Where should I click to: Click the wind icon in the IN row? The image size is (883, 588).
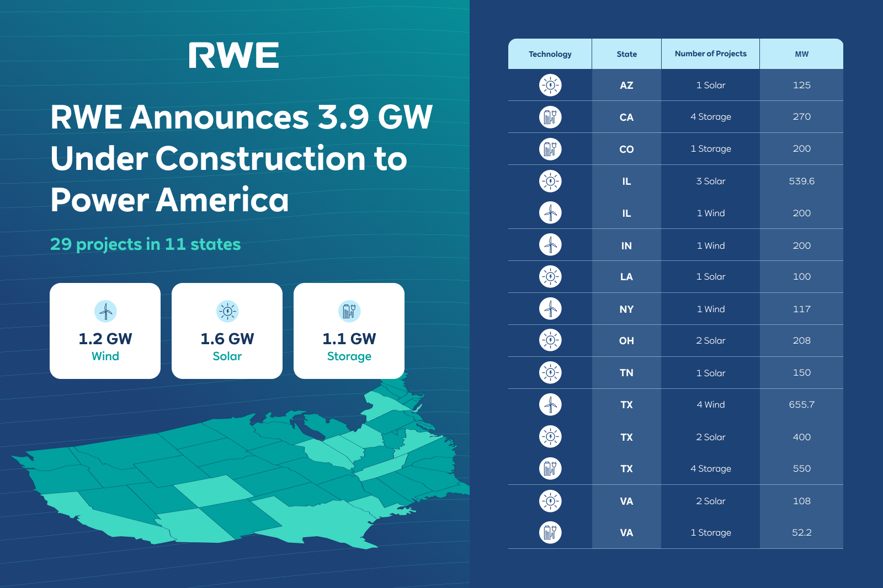pos(550,245)
